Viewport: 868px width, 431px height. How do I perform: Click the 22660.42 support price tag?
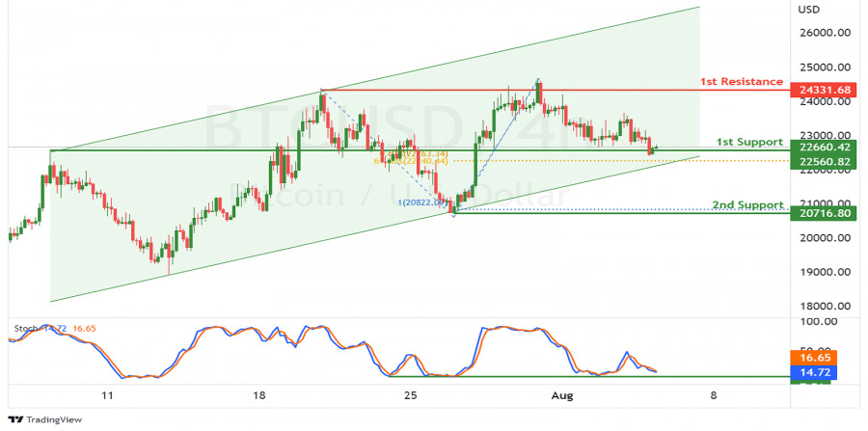tap(824, 147)
